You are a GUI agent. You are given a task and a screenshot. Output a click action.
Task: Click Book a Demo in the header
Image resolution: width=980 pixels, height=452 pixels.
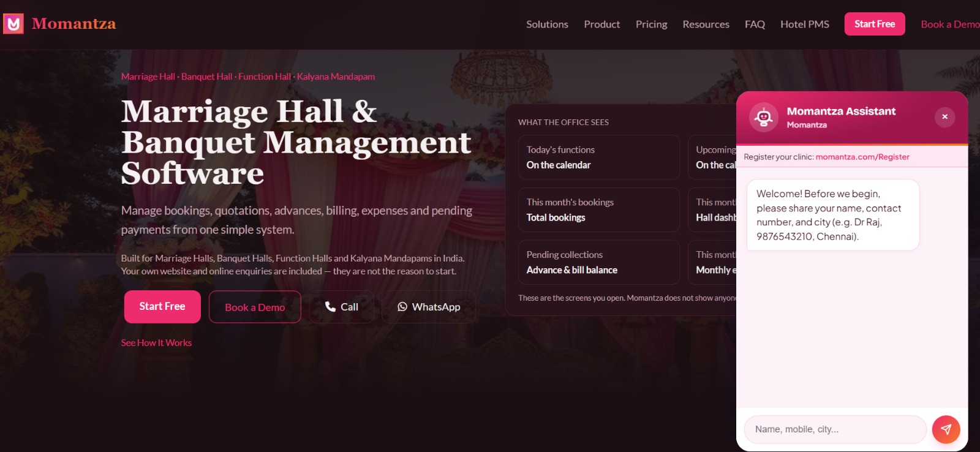click(x=950, y=24)
